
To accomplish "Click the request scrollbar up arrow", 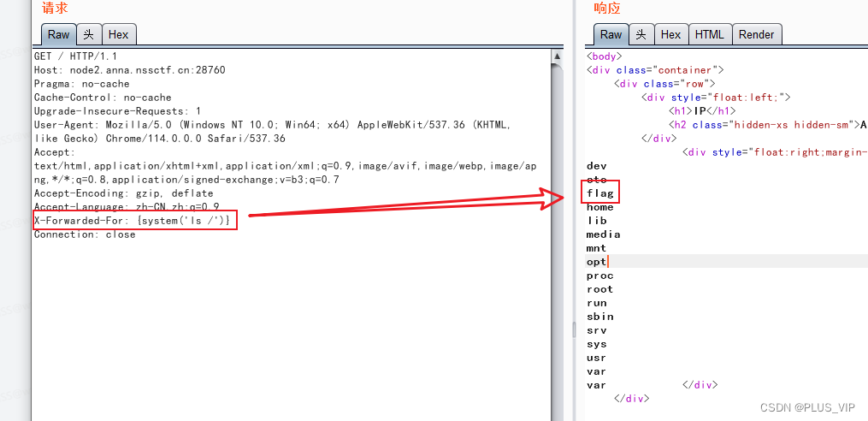I will point(557,56).
